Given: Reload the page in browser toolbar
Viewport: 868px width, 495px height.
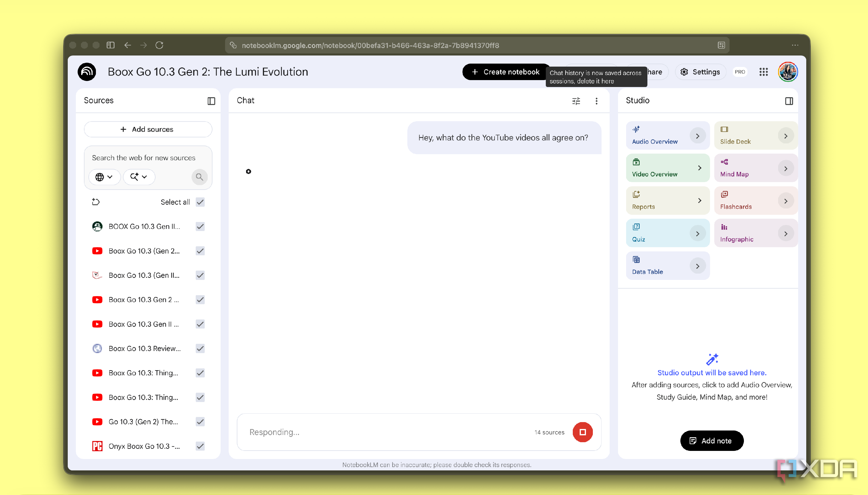Looking at the screenshot, I should pyautogui.click(x=159, y=45).
